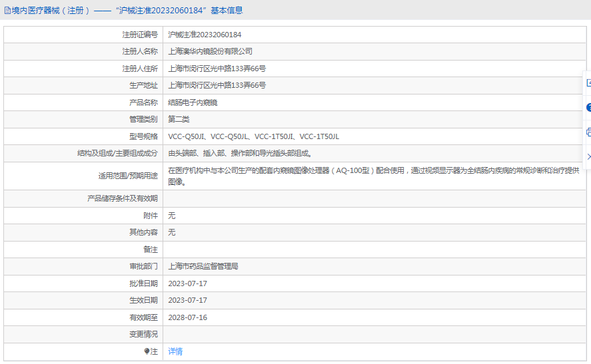Screen dimensions: 591x364
Task: Click the 适用范围/预期用途 label
Action: click(x=128, y=176)
